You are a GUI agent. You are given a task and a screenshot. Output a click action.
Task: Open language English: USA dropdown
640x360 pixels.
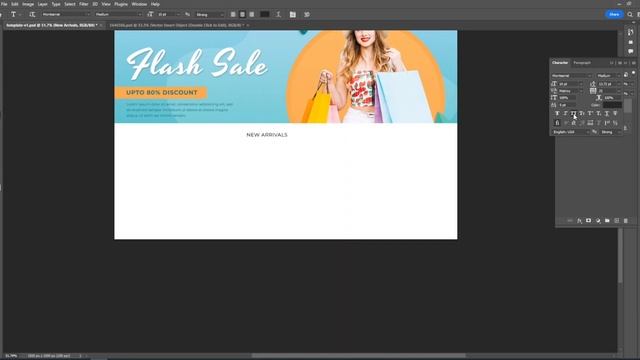click(571, 132)
